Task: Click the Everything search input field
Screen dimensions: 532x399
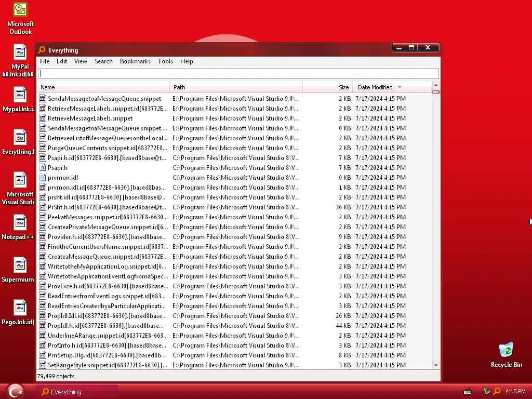Action: (x=238, y=73)
